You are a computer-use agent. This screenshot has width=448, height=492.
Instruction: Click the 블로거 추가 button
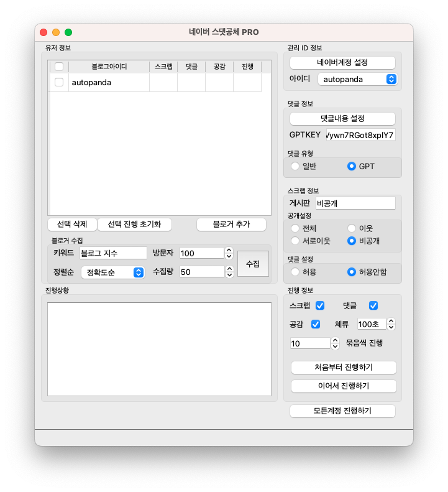[x=231, y=224]
